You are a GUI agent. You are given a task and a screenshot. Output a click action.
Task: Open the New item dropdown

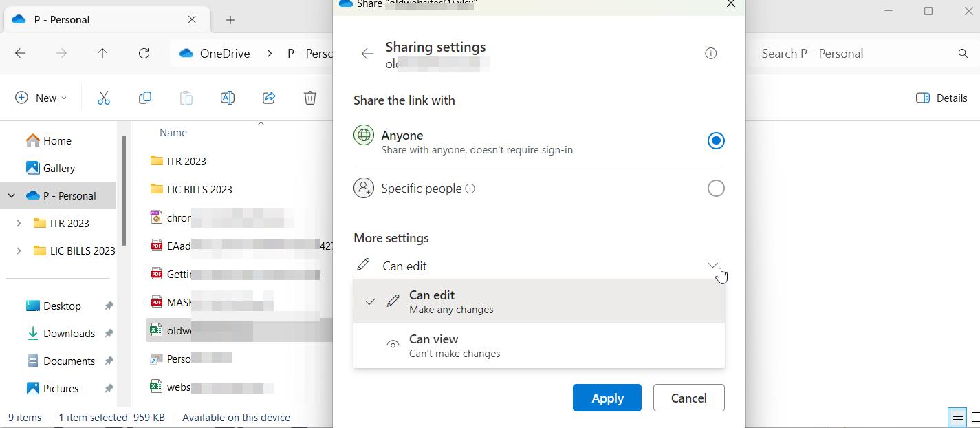(41, 98)
